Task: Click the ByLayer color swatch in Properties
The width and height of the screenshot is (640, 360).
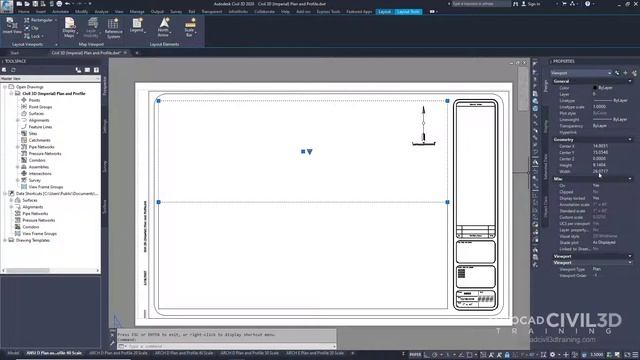Action: (595, 88)
